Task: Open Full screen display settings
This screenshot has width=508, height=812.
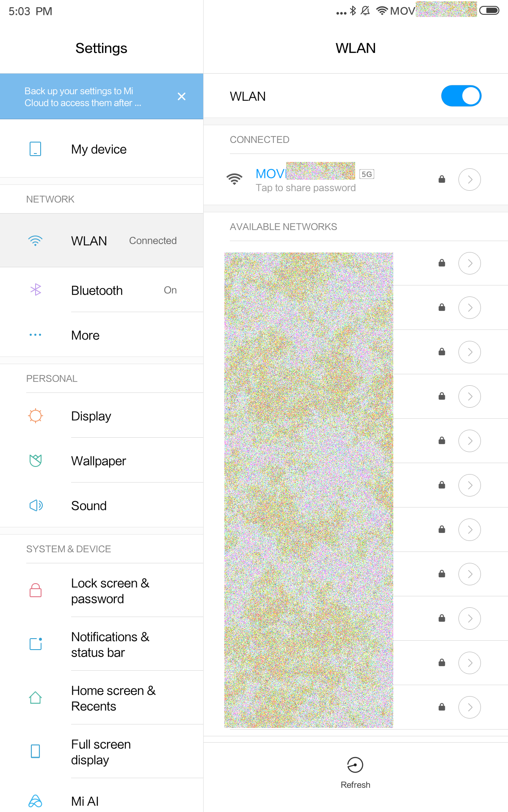Action: 102,752
